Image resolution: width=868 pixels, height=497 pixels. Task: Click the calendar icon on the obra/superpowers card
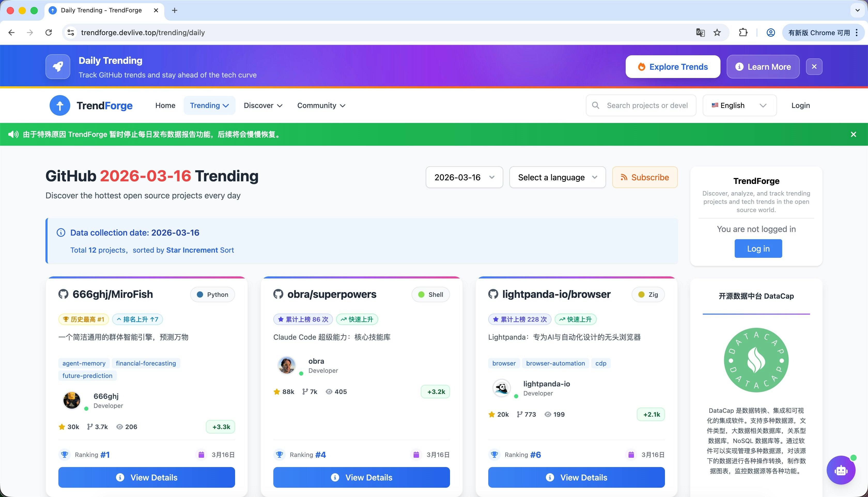point(416,454)
